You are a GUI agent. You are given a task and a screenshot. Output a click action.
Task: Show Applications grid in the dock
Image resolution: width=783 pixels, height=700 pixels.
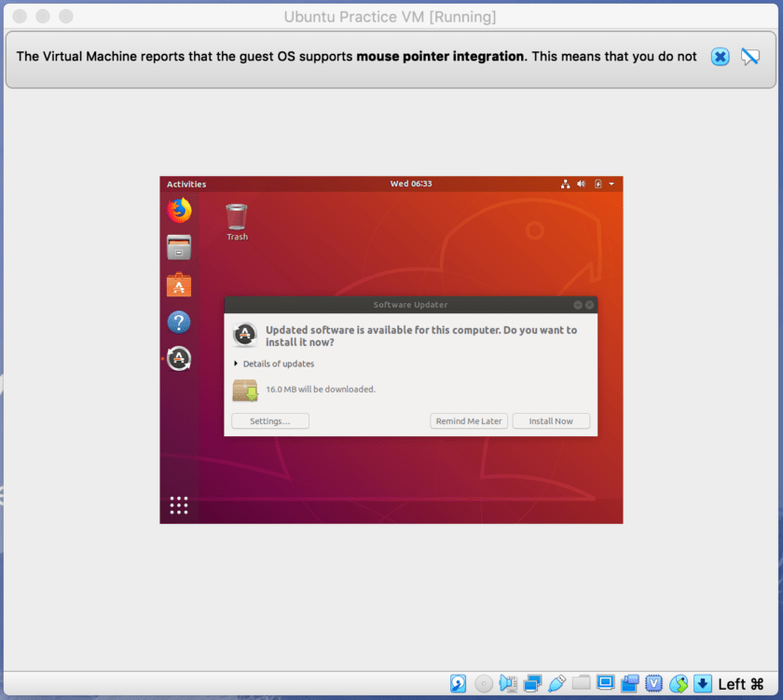pyautogui.click(x=179, y=505)
